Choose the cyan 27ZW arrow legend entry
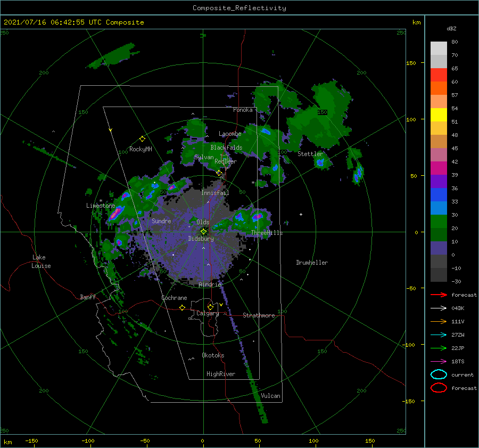 [439, 335]
